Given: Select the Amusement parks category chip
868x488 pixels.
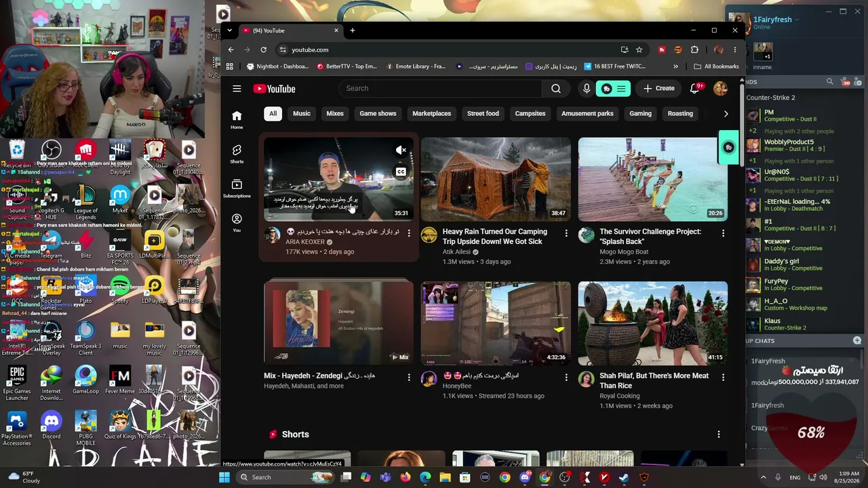Looking at the screenshot, I should (x=587, y=114).
